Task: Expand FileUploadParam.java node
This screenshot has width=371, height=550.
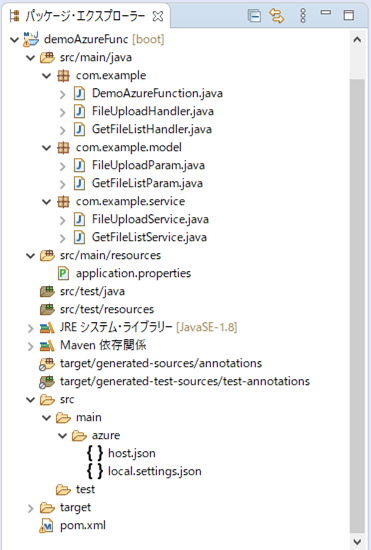Action: pyautogui.click(x=62, y=166)
